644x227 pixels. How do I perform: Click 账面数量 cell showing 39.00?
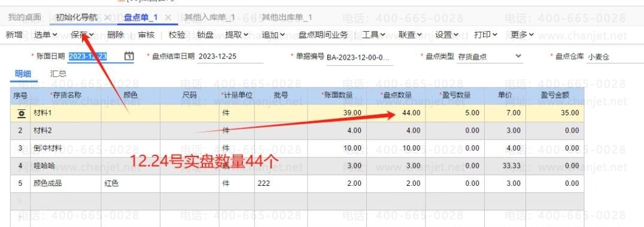(337, 113)
